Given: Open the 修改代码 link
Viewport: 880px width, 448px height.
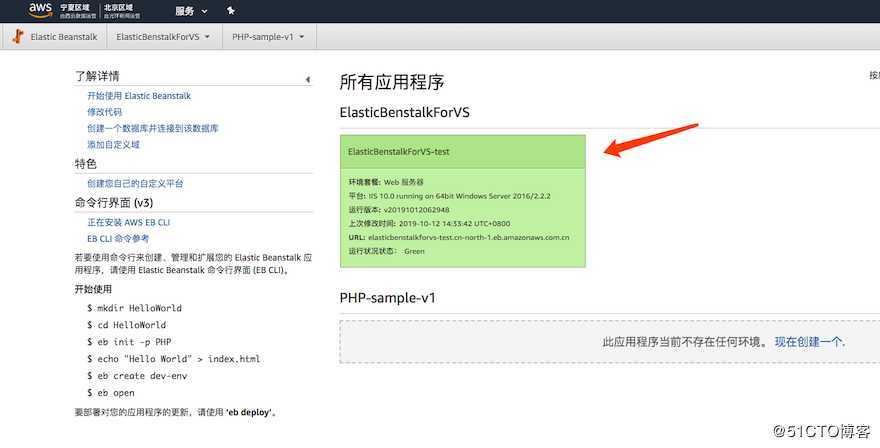Looking at the screenshot, I should (x=104, y=112).
